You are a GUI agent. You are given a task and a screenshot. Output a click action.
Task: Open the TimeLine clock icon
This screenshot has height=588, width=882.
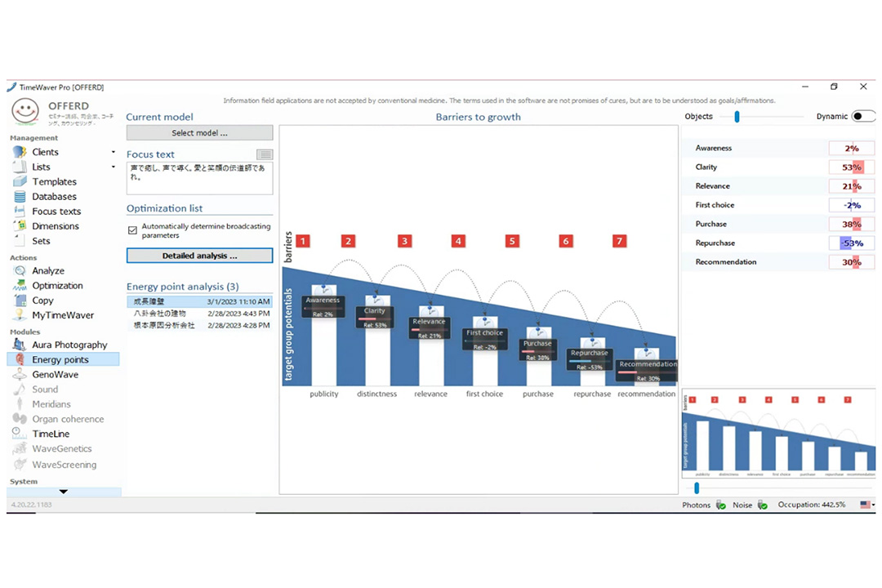(19, 434)
